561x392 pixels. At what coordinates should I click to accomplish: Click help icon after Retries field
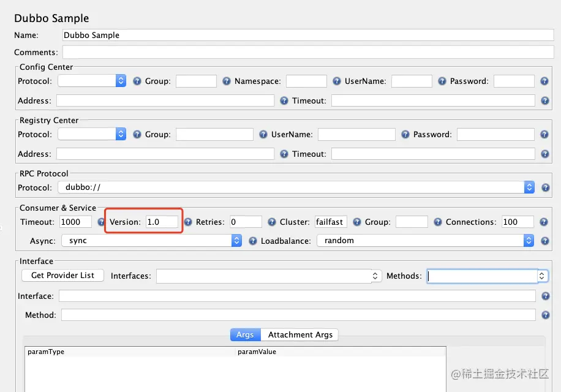point(272,222)
